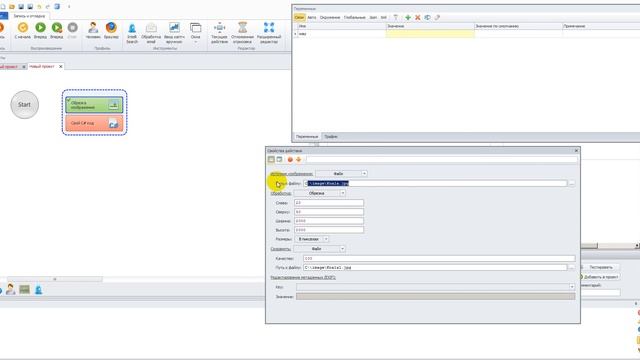Delete variable with the red X icon

pos(418,18)
